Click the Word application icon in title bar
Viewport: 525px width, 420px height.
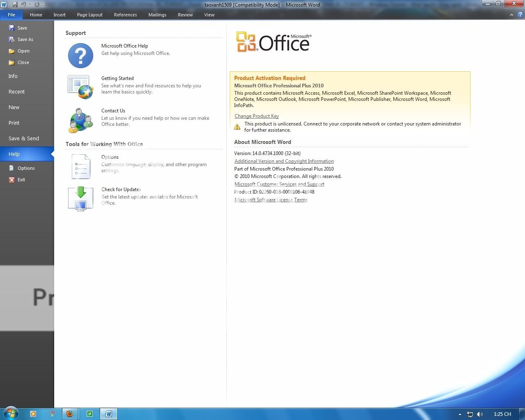(x=4, y=5)
